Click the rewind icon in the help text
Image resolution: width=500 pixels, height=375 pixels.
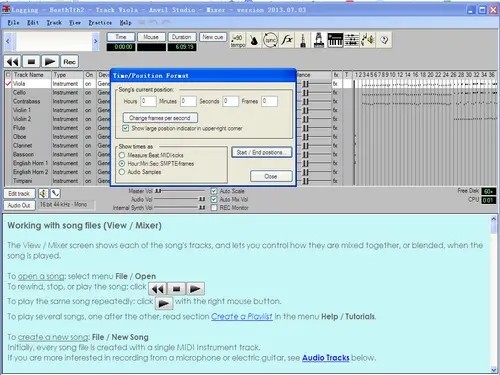point(157,289)
